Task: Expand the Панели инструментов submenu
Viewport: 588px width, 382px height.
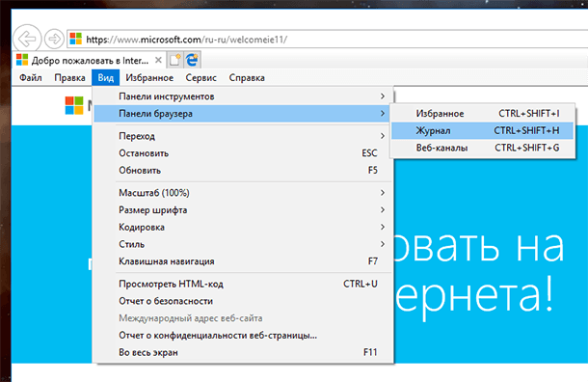Action: (243, 96)
